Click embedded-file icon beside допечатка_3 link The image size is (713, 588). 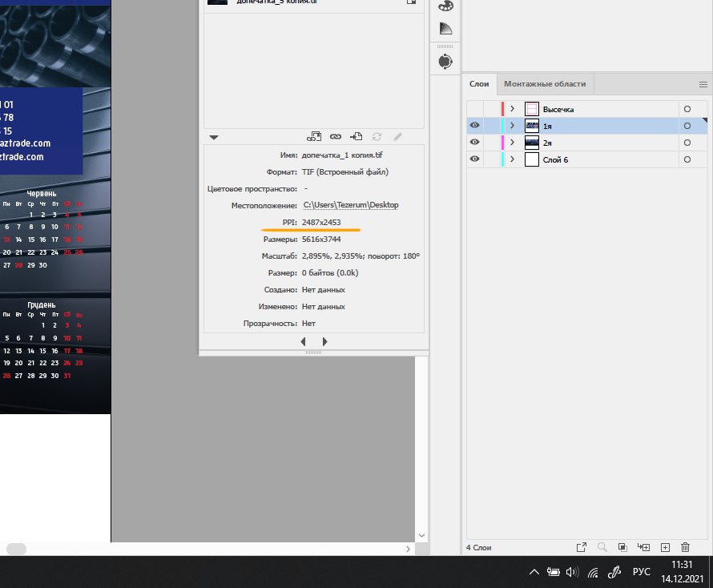(411, 2)
